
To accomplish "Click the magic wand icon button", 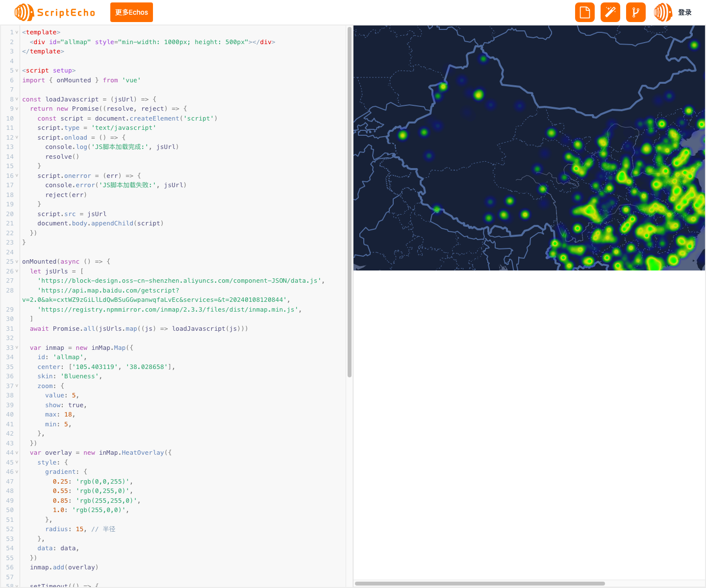I will pyautogui.click(x=610, y=12).
